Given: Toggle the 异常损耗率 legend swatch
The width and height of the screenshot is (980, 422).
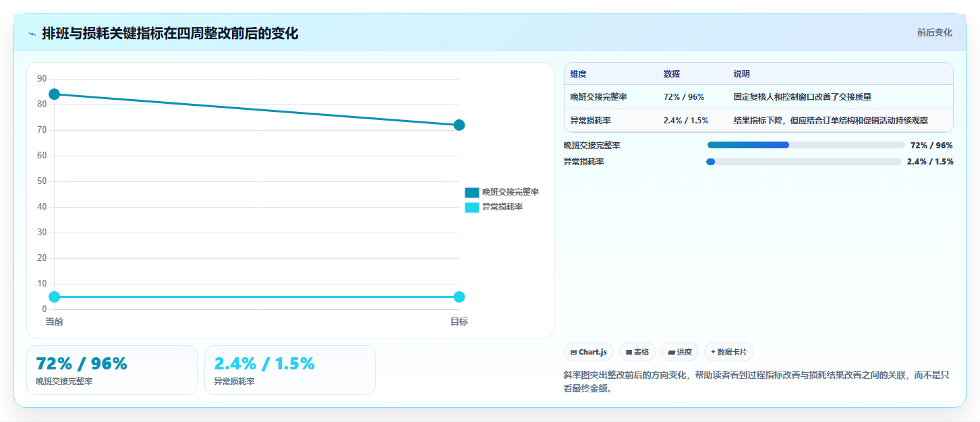Looking at the screenshot, I should (472, 207).
